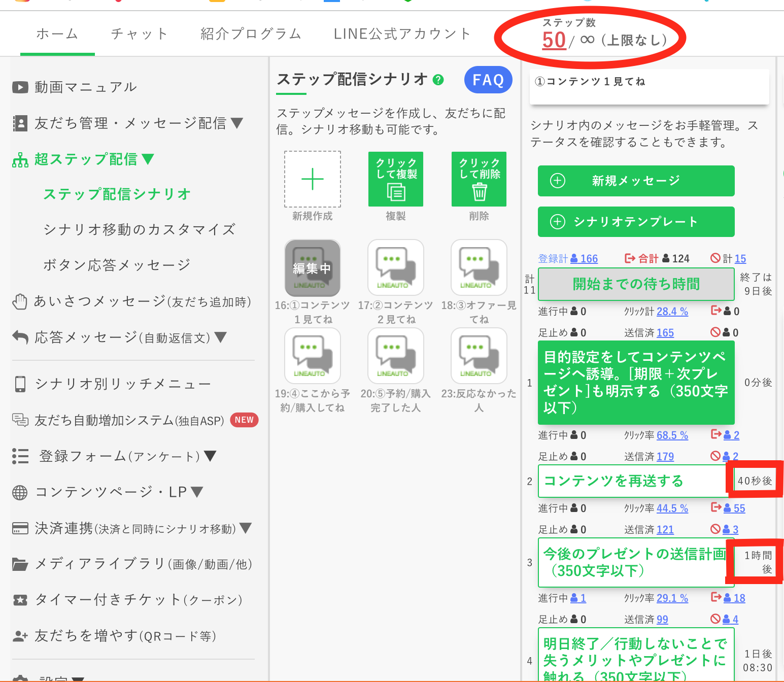Click the help question mark icon
Viewport: 784px width, 682px height.
[x=438, y=80]
